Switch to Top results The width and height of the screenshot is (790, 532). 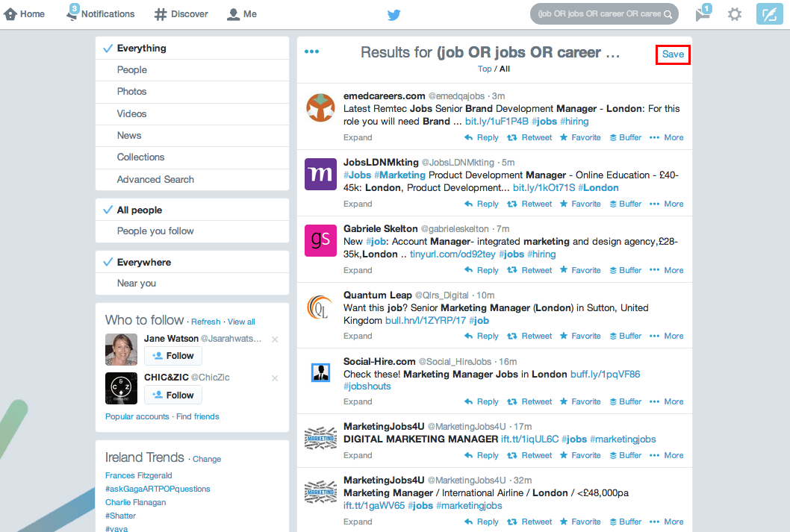click(x=485, y=69)
